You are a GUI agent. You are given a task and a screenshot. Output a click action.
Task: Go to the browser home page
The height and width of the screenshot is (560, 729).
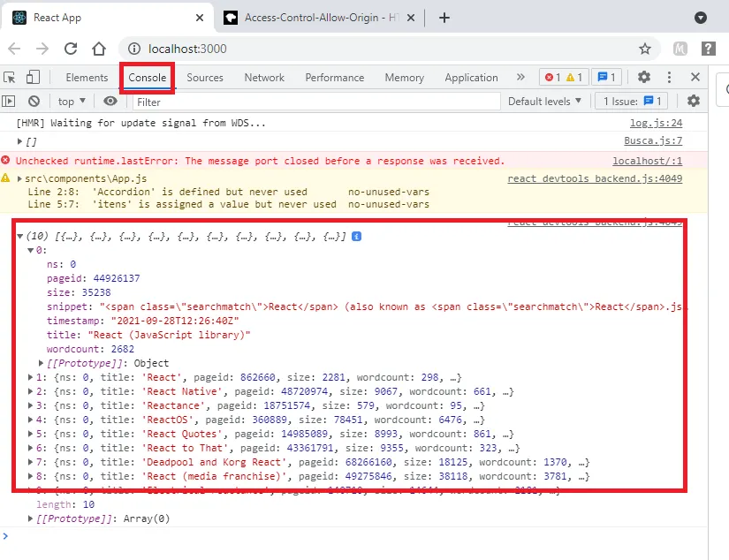(99, 49)
